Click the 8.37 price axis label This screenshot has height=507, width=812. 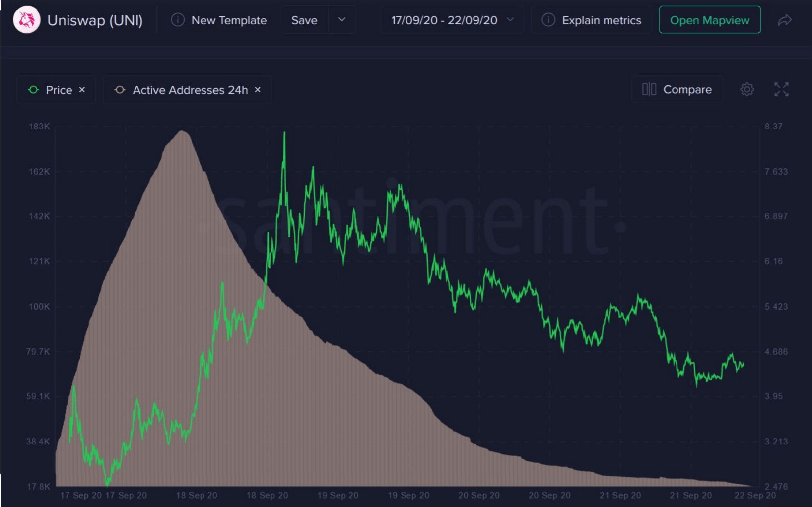click(773, 127)
